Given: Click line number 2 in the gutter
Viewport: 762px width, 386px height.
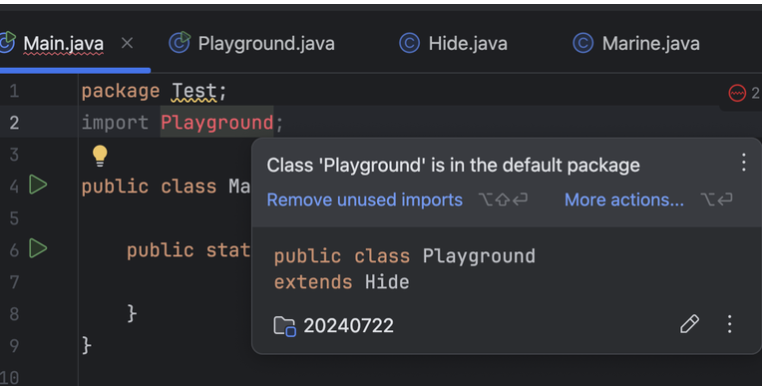Looking at the screenshot, I should point(14,123).
